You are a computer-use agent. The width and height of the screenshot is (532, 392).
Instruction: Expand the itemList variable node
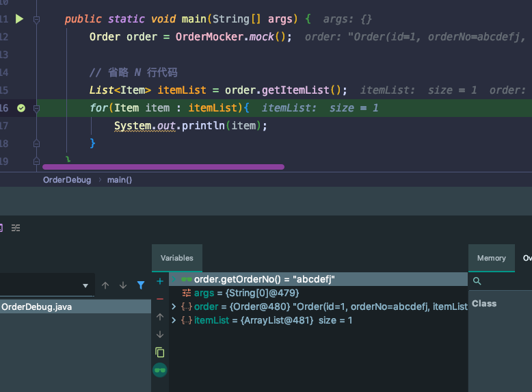[x=174, y=320]
